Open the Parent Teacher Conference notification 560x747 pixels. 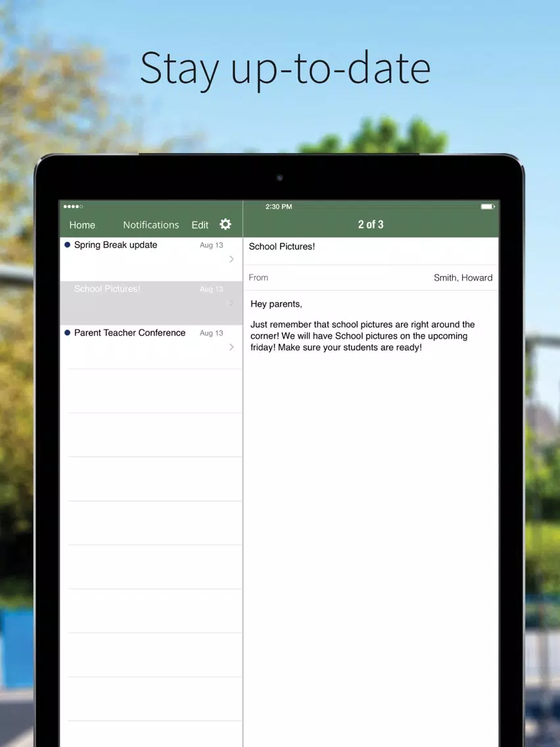151,347
